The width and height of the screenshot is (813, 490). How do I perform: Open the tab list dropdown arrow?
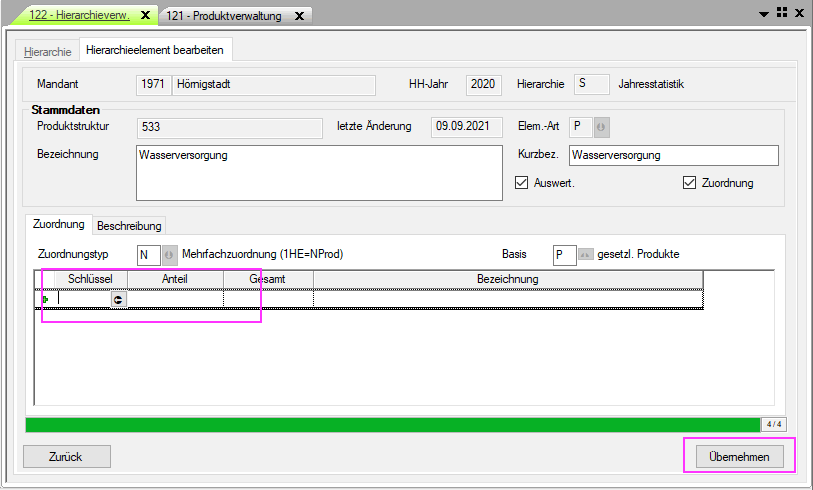click(x=765, y=14)
